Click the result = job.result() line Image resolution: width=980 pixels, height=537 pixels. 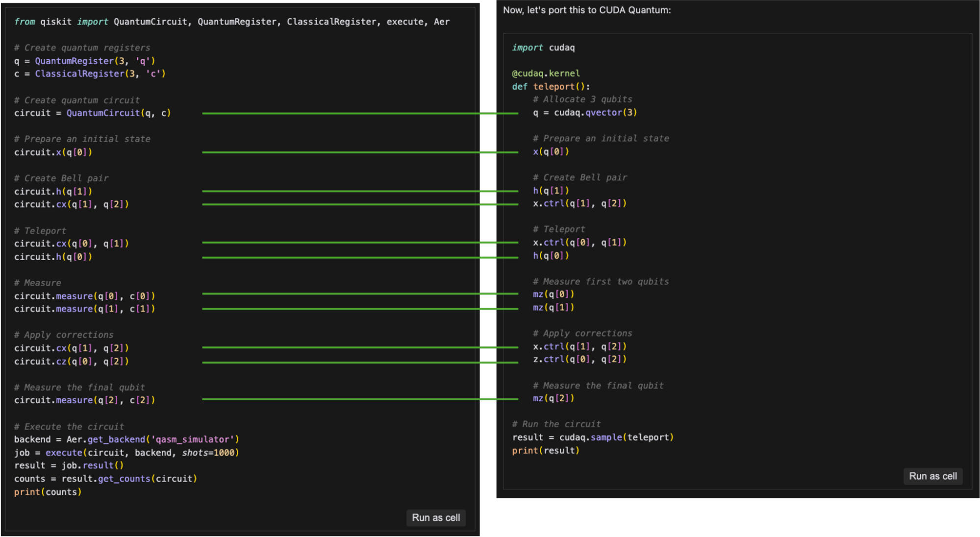[69, 465]
